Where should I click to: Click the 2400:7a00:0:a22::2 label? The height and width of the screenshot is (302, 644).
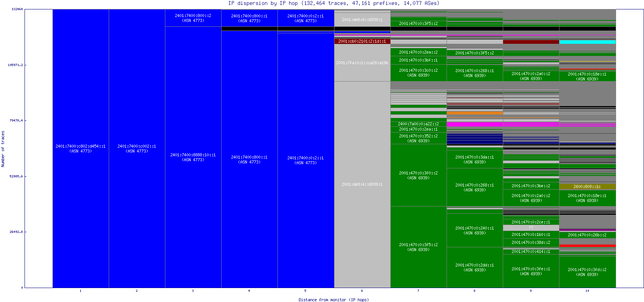(418, 124)
